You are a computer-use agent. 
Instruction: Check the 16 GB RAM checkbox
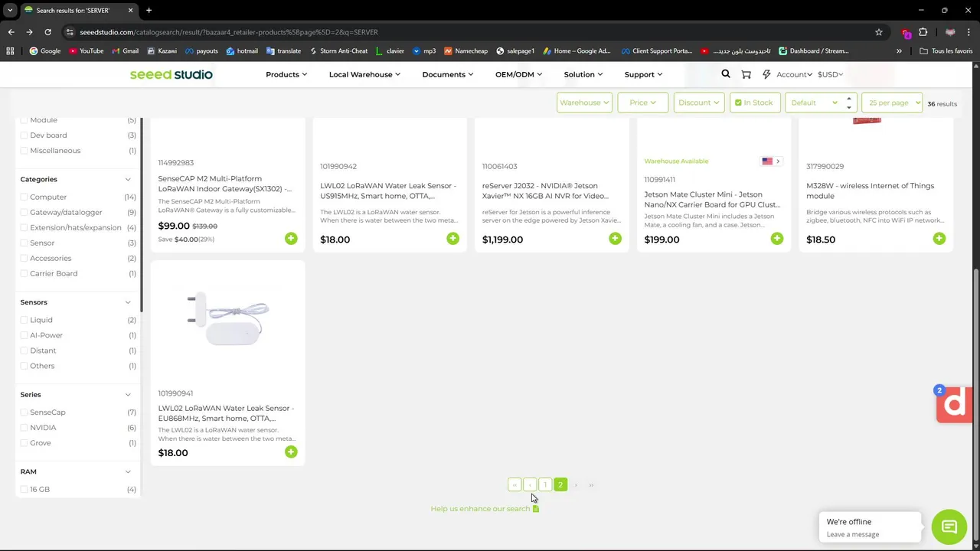point(24,489)
